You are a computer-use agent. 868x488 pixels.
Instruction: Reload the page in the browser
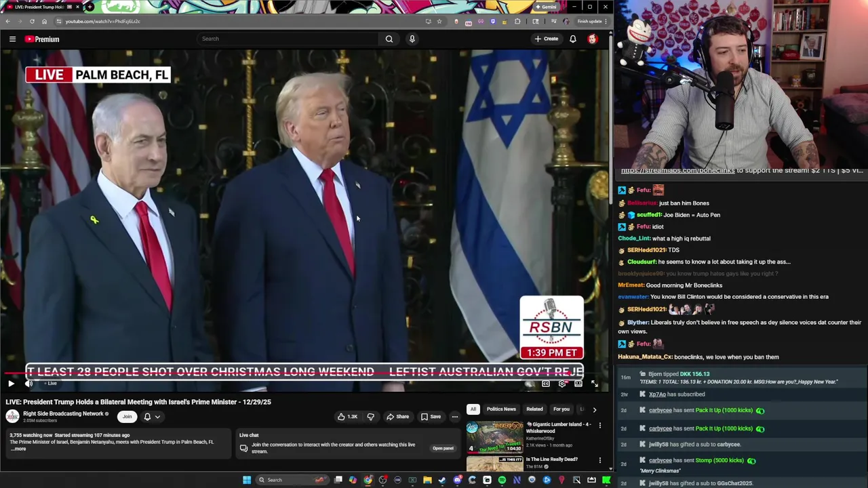[32, 21]
